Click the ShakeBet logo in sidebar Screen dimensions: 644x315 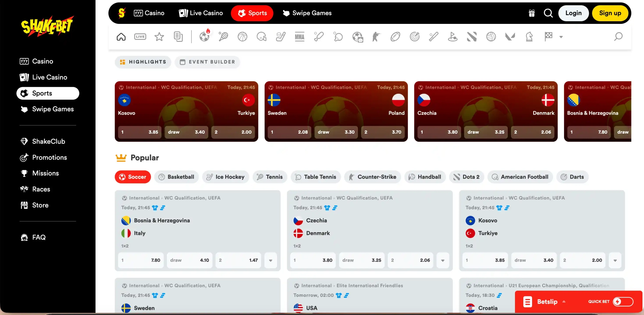pos(47,26)
